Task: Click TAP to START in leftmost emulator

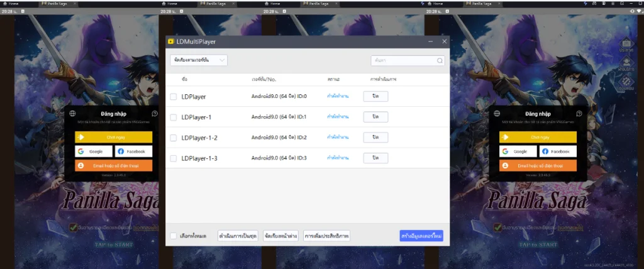Action: [114, 244]
